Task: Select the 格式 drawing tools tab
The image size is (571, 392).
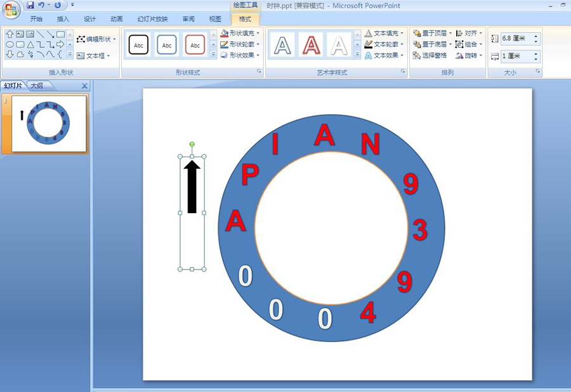Action: (x=245, y=19)
